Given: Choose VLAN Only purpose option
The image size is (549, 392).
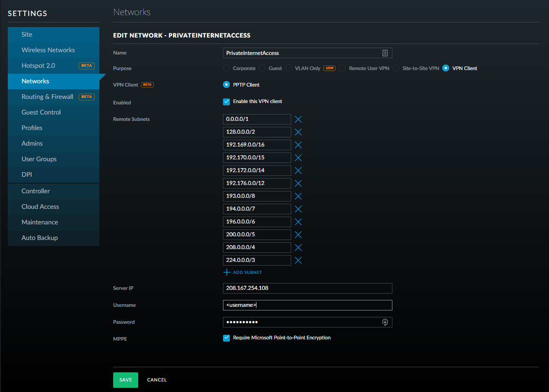Looking at the screenshot, I should [x=288, y=68].
